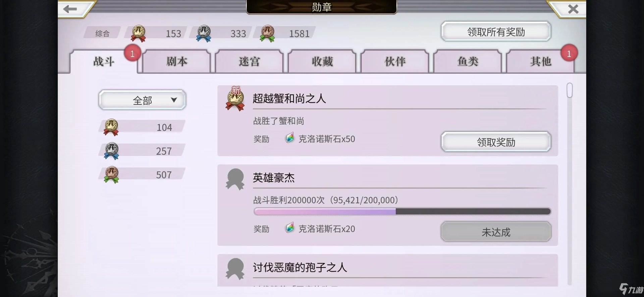Switch to the 迷宫 tab
The width and height of the screenshot is (644, 297).
249,61
